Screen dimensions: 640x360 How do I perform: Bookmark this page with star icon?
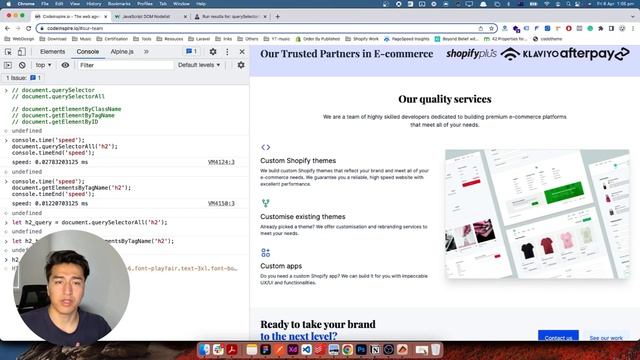pyautogui.click(x=491, y=28)
